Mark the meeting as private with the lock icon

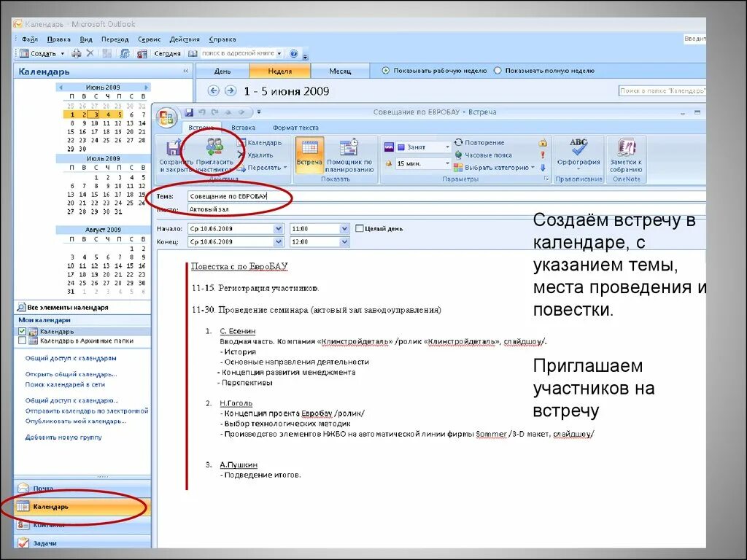point(542,143)
